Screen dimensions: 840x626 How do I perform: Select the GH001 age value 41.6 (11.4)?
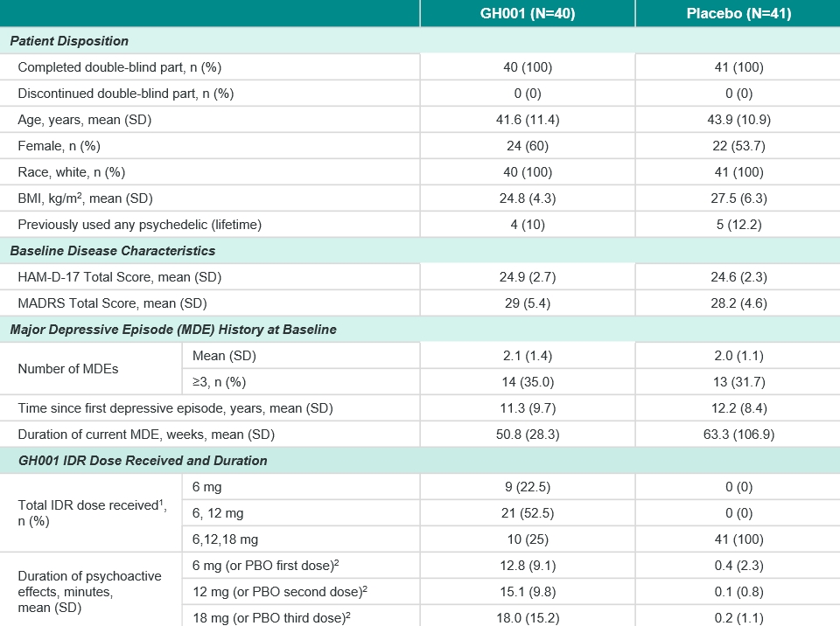527,120
